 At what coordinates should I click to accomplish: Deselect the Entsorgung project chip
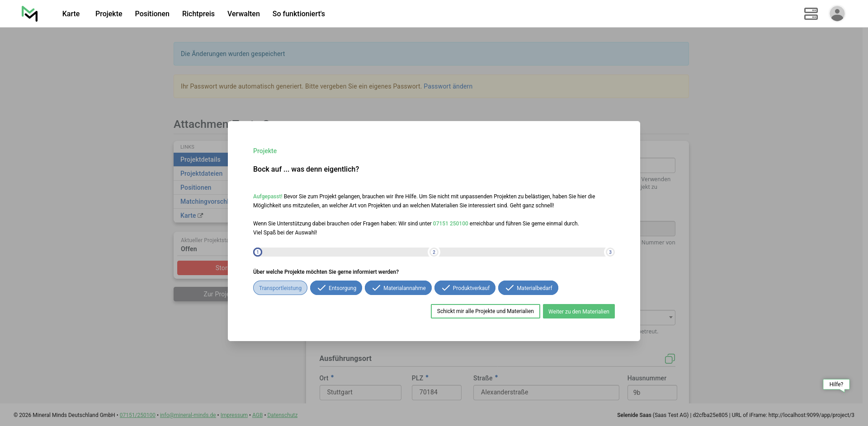pos(336,288)
